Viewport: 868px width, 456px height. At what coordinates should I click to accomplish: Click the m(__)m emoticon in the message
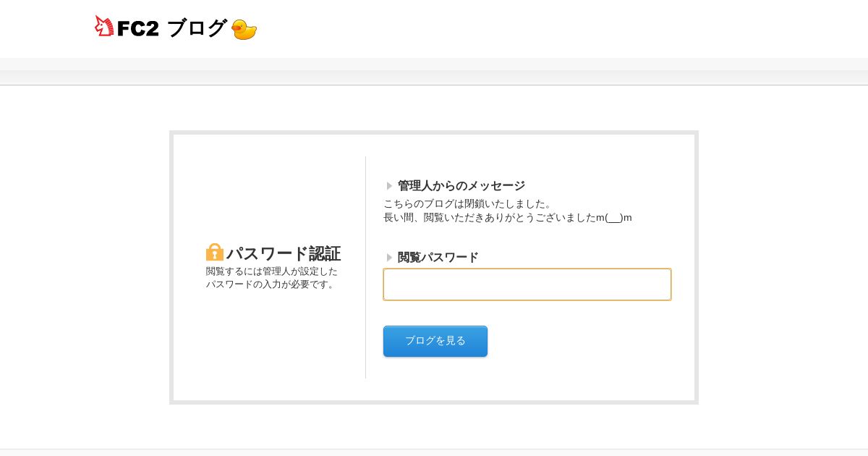pos(614,218)
